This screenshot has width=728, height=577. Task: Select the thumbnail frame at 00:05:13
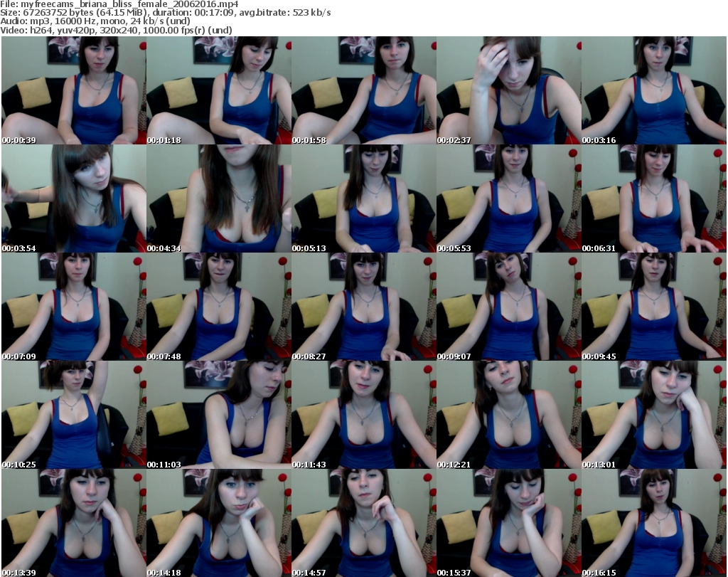pos(364,198)
